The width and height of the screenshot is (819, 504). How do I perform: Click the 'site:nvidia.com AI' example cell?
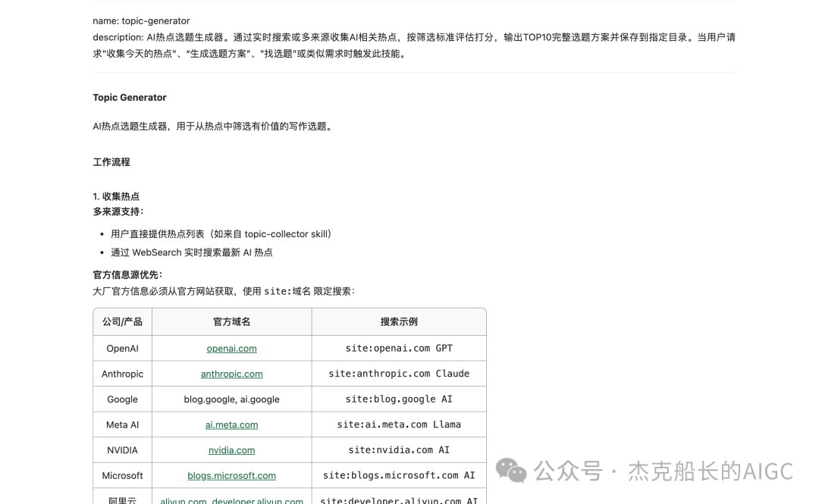pyautogui.click(x=399, y=450)
